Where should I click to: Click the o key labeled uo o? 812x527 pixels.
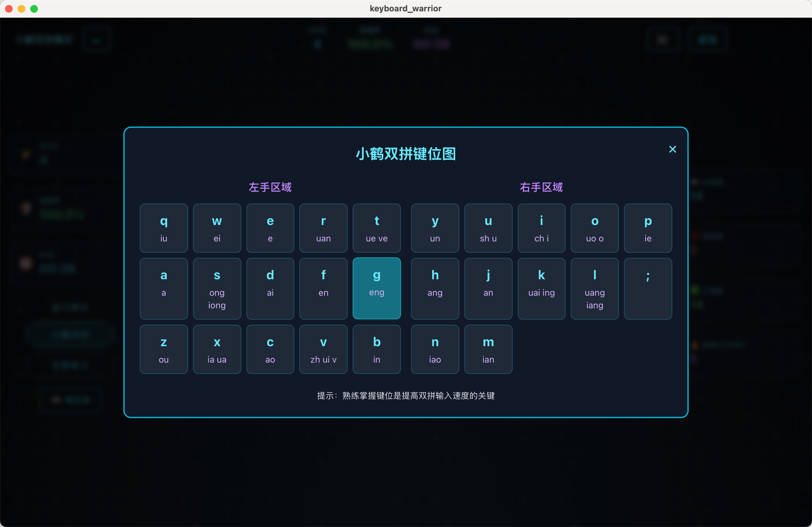[x=594, y=228]
